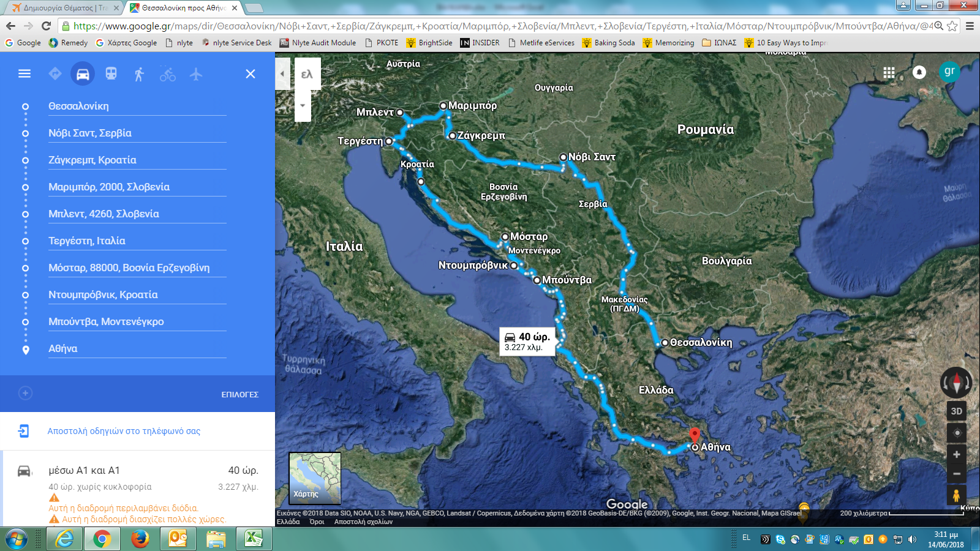Viewport: 980px width, 551px height.
Task: Select the best travel mode diamond icon
Action: point(55,73)
